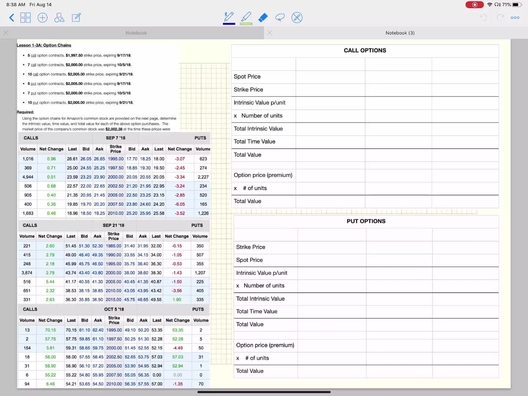Tap the battery status icon
Viewport: 528px width, 396px height.
517,5
